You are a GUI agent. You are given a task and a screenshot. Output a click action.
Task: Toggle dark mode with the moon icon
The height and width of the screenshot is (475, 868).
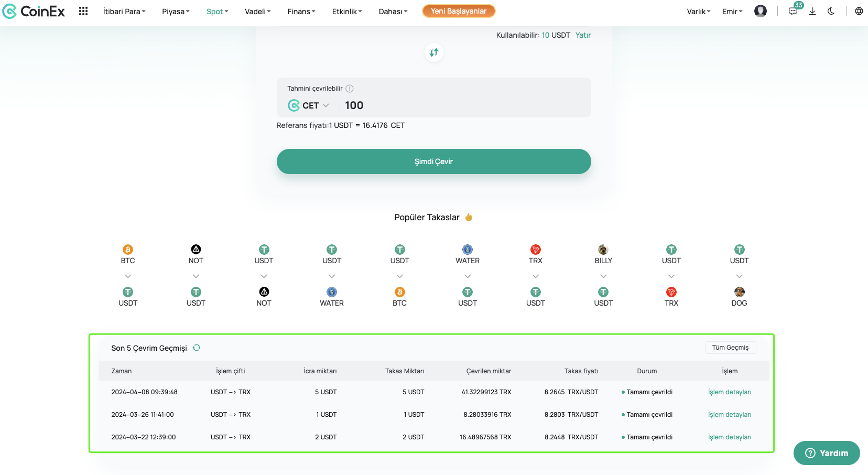tap(831, 11)
